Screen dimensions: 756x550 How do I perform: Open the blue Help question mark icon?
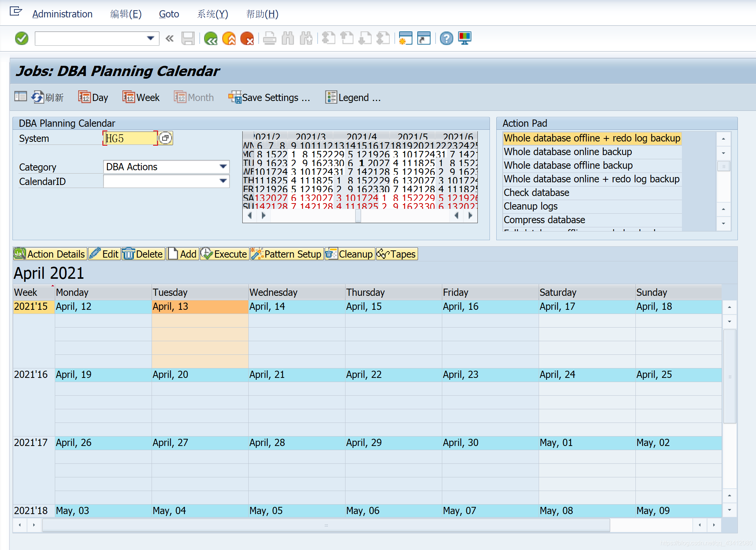[x=446, y=38]
